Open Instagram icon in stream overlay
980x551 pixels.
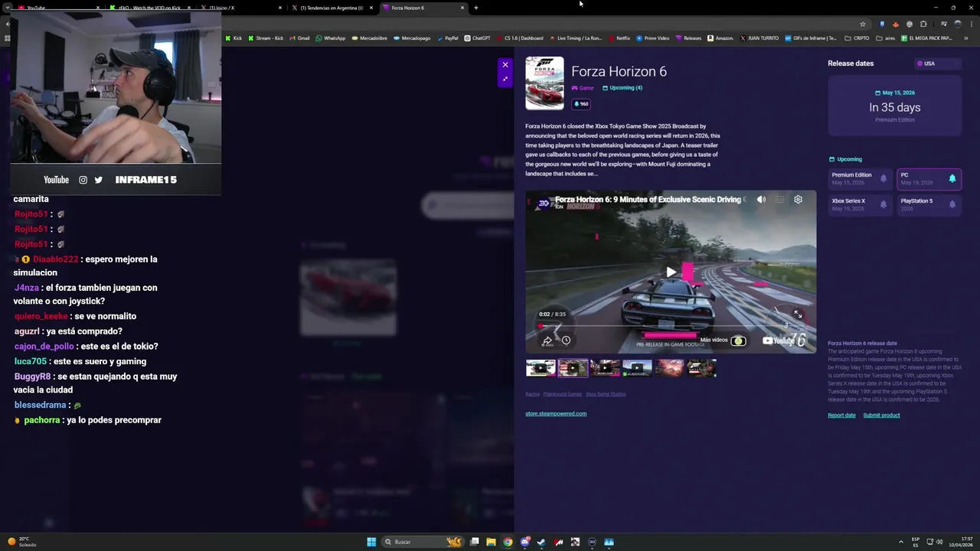(x=83, y=180)
